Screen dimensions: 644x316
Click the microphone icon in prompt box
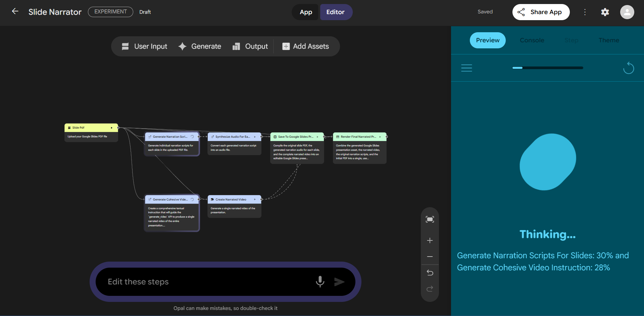320,281
